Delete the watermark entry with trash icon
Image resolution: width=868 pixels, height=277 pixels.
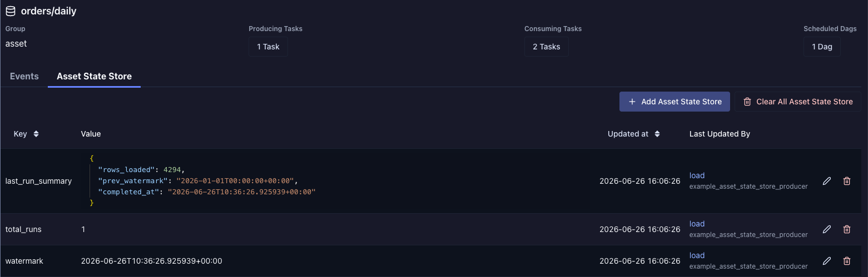(847, 261)
